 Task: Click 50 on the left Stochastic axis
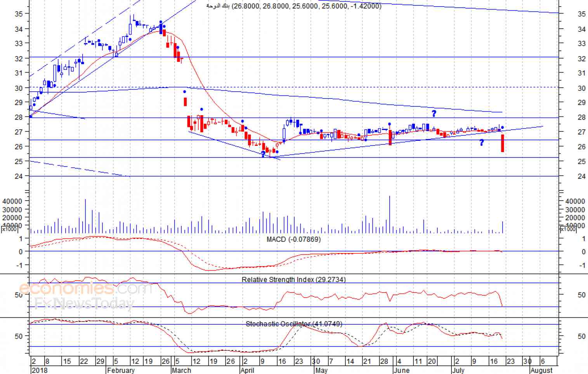(x=19, y=336)
